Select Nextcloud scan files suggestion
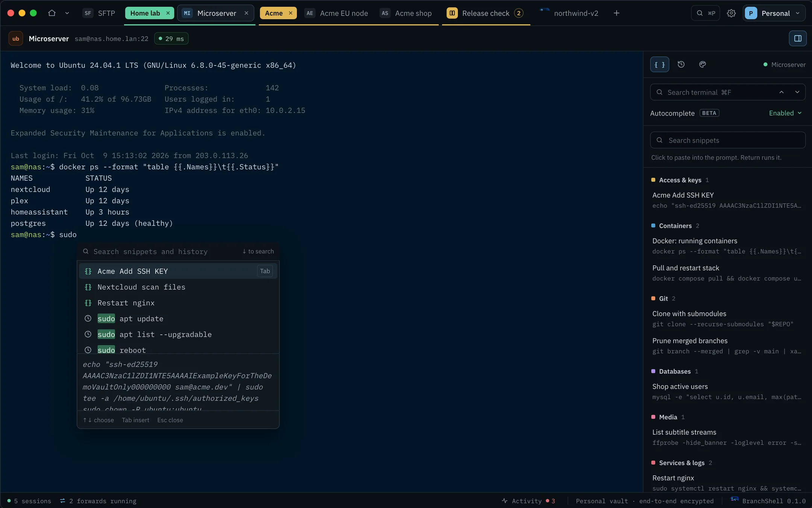The width and height of the screenshot is (812, 508). point(178,287)
